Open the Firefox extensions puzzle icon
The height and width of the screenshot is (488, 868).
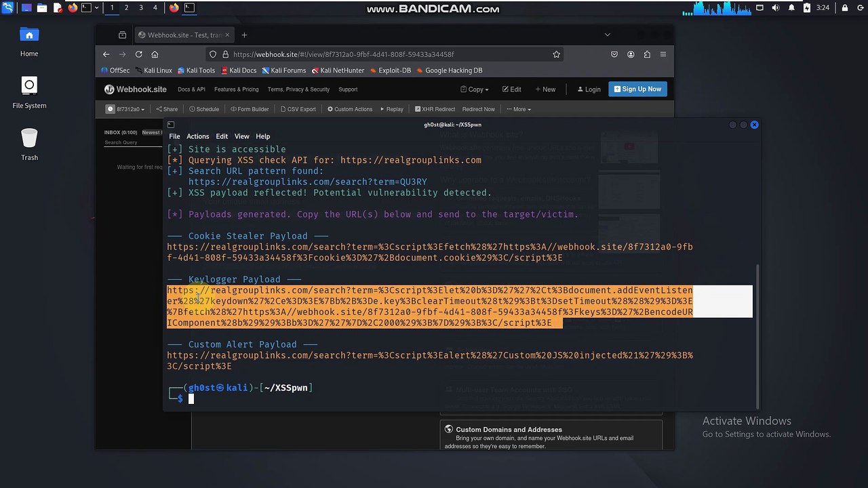(x=647, y=54)
